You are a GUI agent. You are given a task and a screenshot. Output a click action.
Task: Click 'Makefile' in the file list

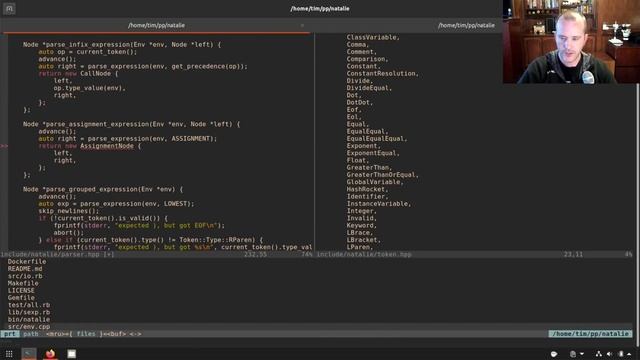[x=23, y=283]
